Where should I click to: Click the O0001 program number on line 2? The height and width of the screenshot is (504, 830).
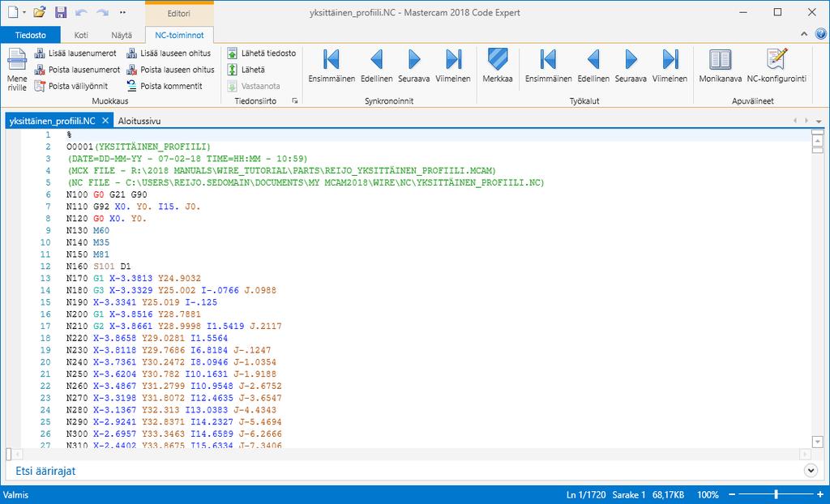pos(80,147)
